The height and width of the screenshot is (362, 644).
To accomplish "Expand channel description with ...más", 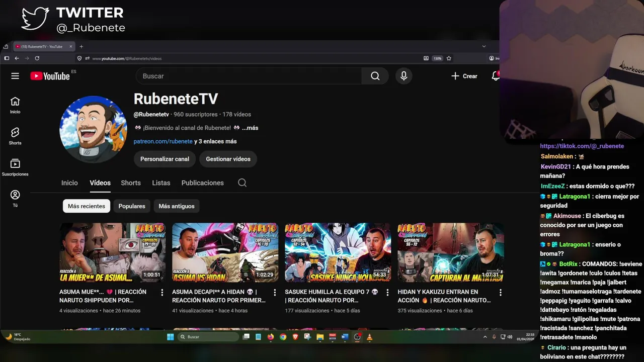I will coord(250,128).
